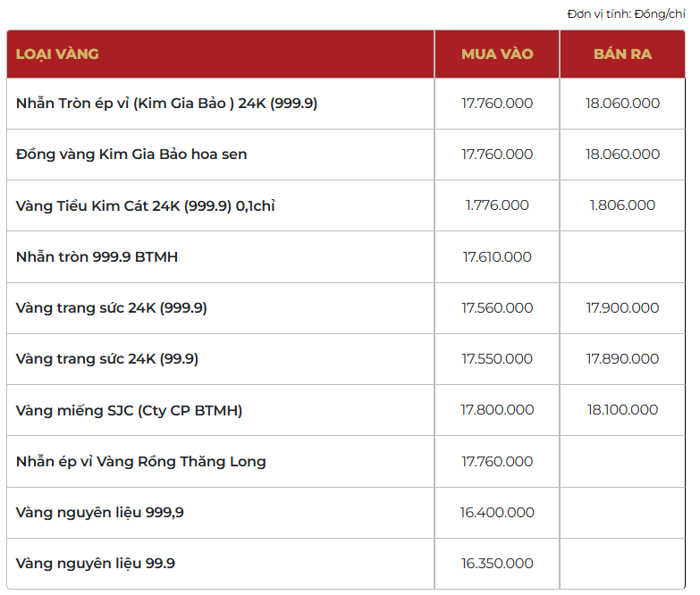Select Vàng Tiểu Kim Cát 24K row label
This screenshot has width=700, height=595.
(x=145, y=205)
